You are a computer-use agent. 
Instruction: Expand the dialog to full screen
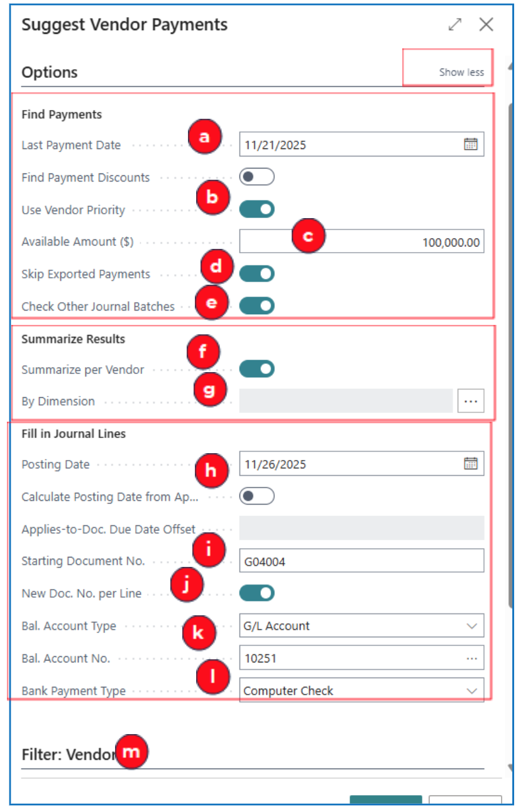click(454, 25)
